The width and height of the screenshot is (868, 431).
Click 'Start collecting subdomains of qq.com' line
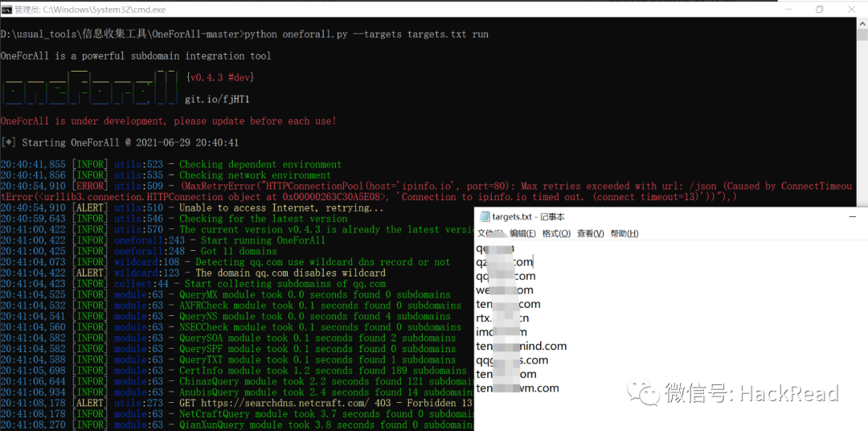[193, 284]
